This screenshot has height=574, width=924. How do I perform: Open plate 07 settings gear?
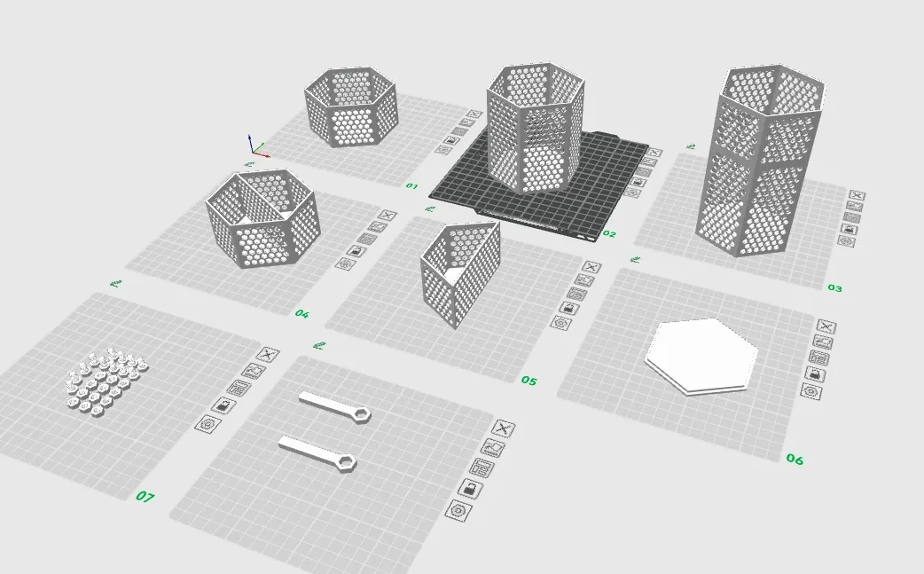click(x=208, y=424)
